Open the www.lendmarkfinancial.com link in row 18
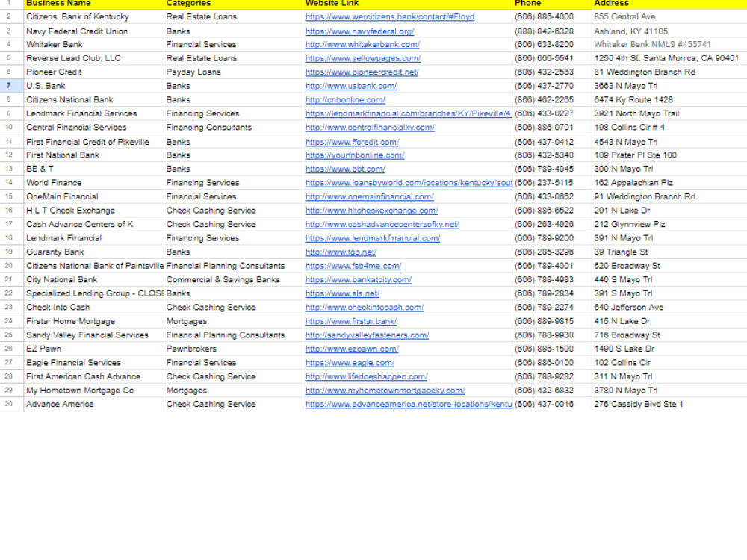 pos(373,237)
